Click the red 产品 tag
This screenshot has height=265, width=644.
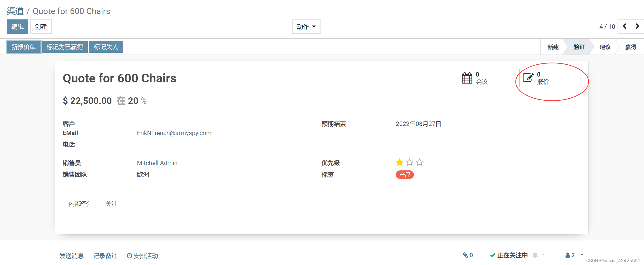405,175
